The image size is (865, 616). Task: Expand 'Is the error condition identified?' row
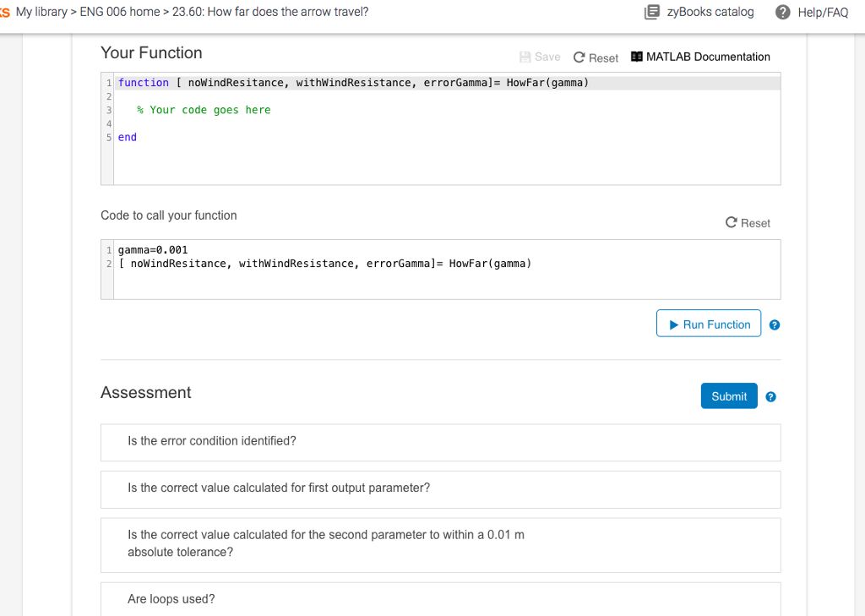tap(440, 441)
